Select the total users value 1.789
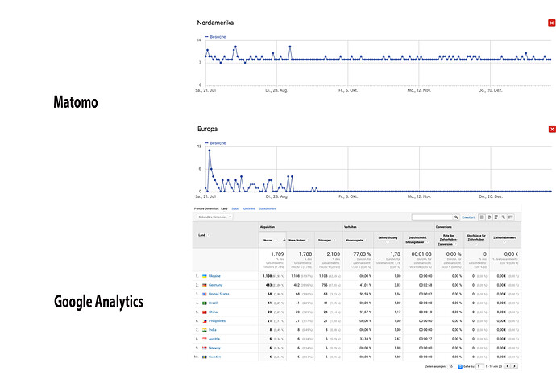 pyautogui.click(x=277, y=254)
